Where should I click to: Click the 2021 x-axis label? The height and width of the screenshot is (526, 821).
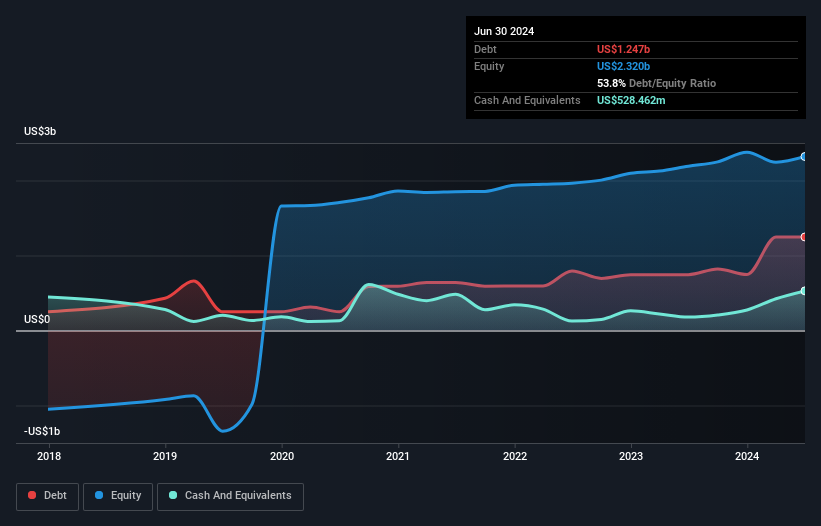click(x=398, y=456)
